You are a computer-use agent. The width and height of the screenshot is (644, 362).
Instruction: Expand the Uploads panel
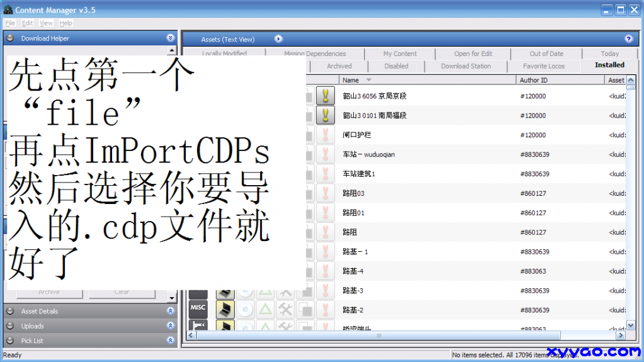tap(170, 326)
